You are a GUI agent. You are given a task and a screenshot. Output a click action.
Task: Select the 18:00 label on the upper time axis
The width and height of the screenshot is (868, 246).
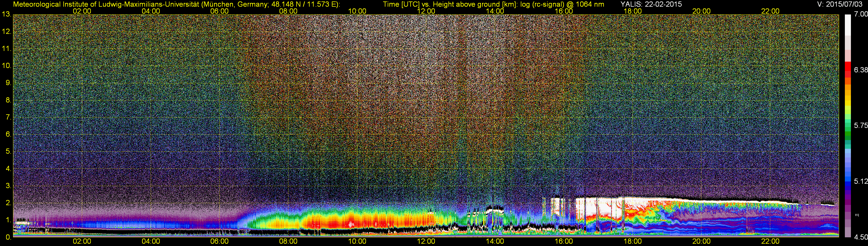(x=632, y=11)
